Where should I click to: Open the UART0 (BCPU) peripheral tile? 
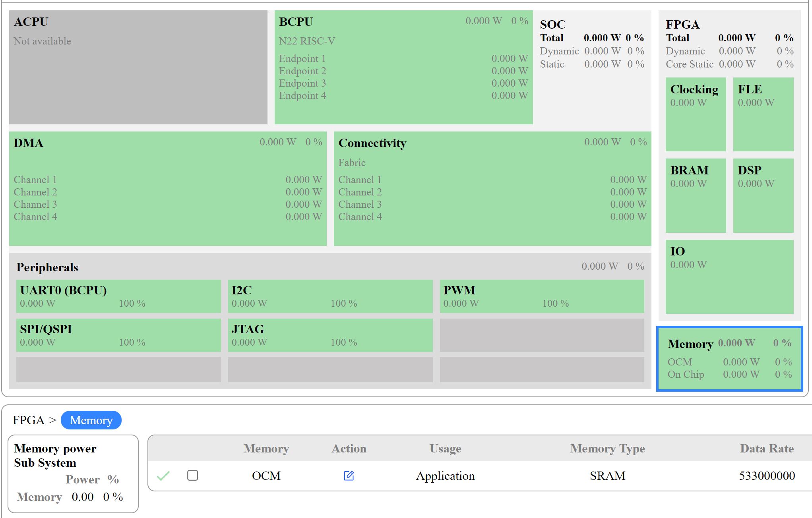click(118, 296)
